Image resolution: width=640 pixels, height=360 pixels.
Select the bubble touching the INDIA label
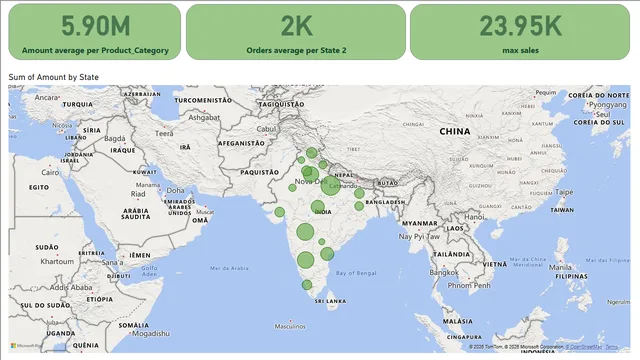click(318, 207)
